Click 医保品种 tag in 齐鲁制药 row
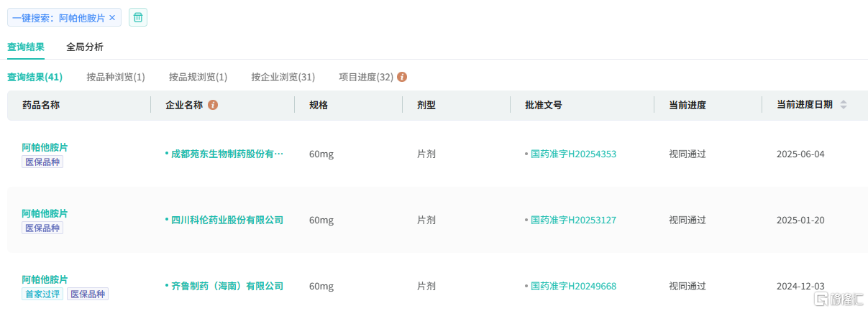The width and height of the screenshot is (868, 311). point(88,294)
